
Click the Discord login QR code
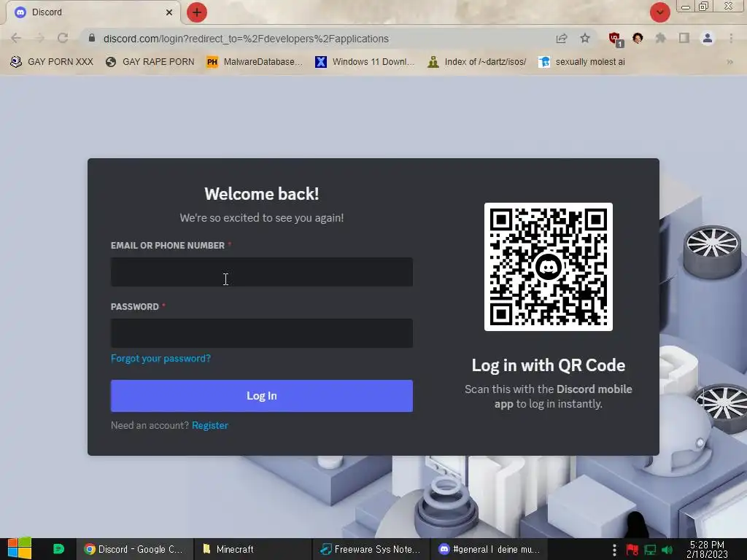[x=549, y=267]
